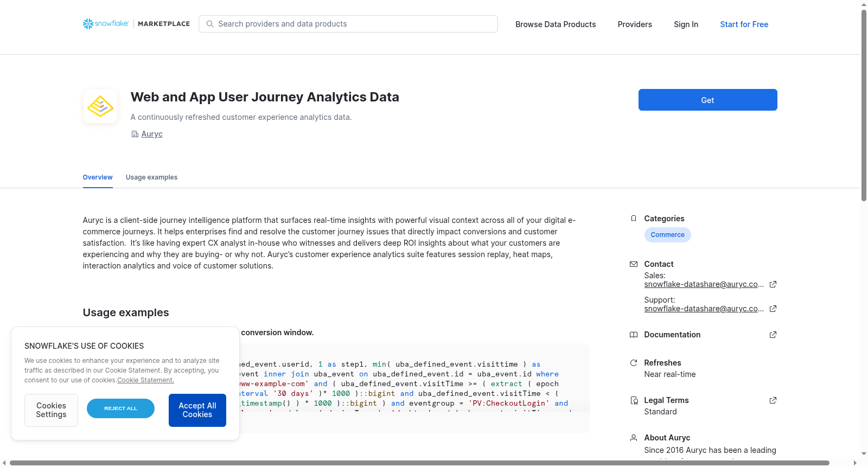Viewport: 868px width, 467px height.
Task: Click the blue Get button
Action: click(x=707, y=100)
